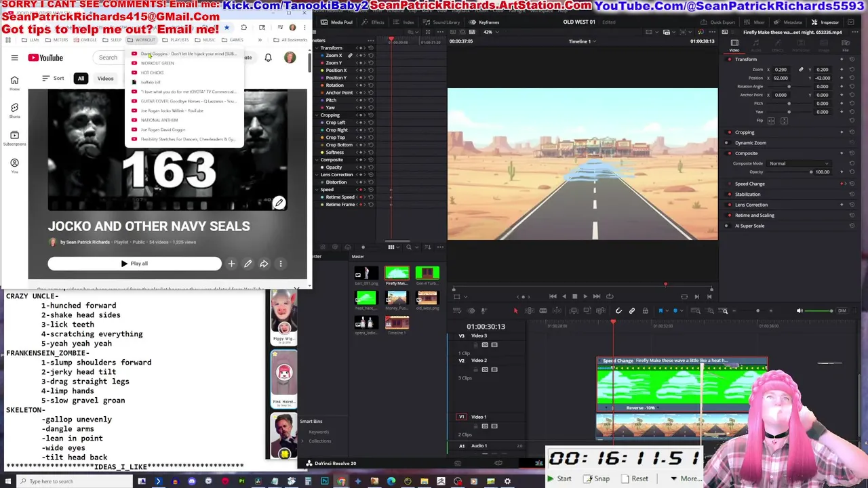The height and width of the screenshot is (488, 868).
Task: Open the Media Pool panel in DaVinci Resolve
Action: coord(337,22)
